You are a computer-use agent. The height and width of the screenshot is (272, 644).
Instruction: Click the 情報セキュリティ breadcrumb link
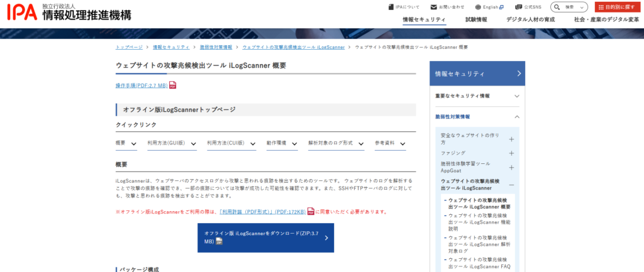coord(171,47)
